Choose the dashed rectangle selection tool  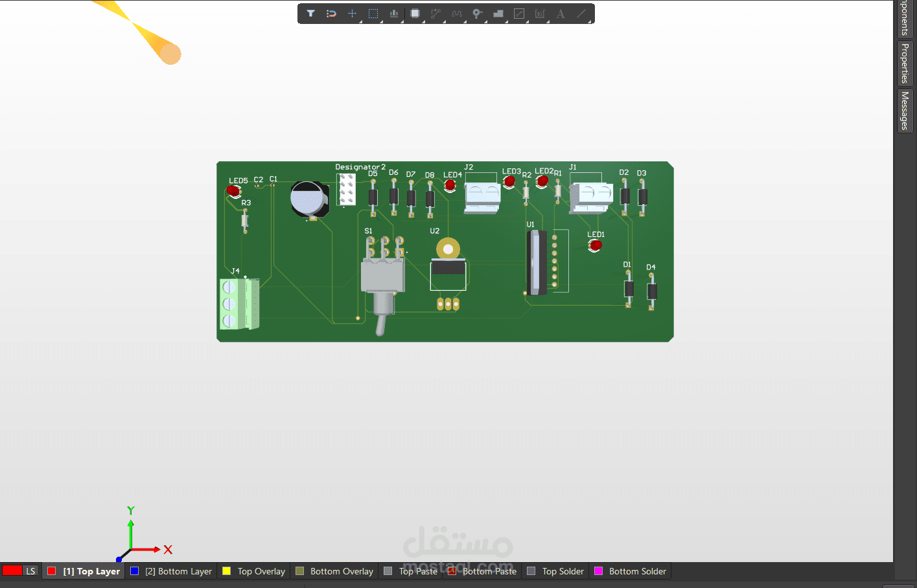[373, 14]
